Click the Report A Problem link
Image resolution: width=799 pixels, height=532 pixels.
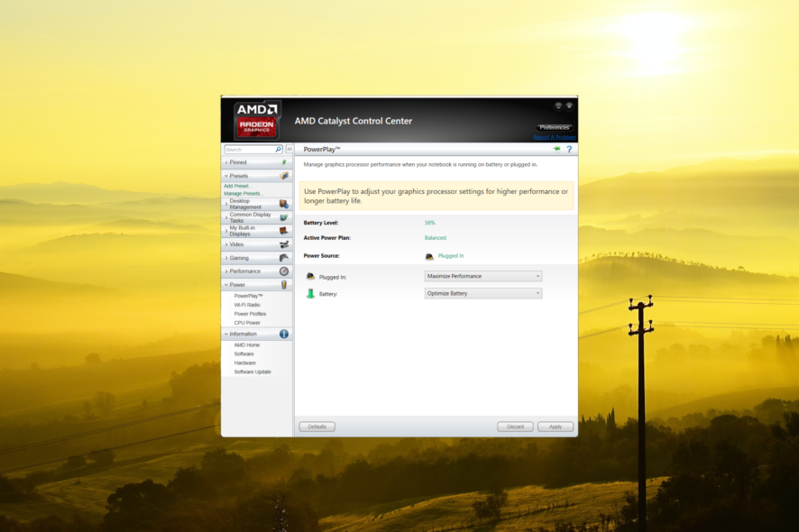click(x=555, y=137)
